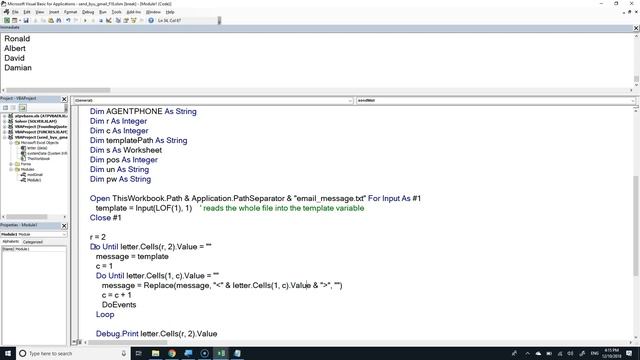Image resolution: width=640 pixels, height=360 pixels.
Task: Open Chrome from the taskbar
Action: tap(172, 353)
